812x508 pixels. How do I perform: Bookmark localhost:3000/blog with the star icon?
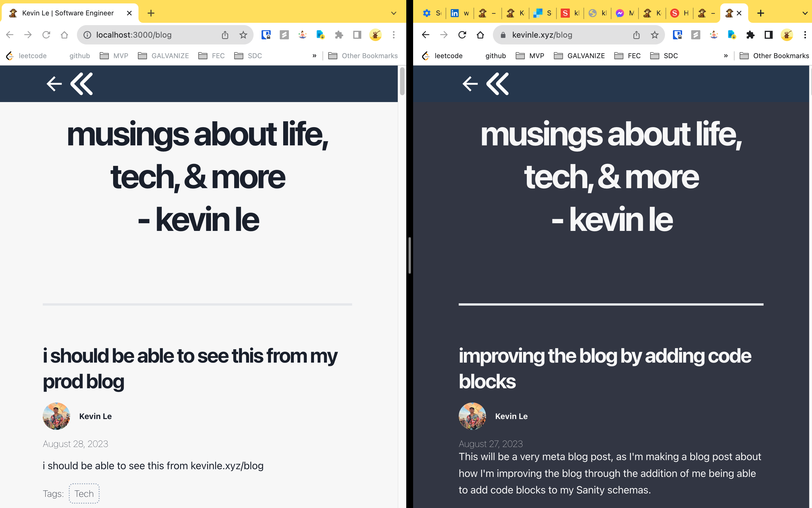243,35
